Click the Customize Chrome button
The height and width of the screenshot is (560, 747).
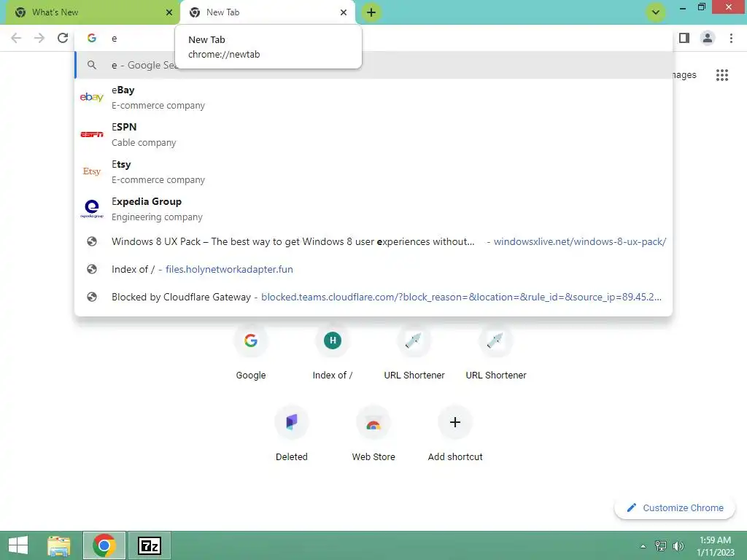tap(675, 507)
